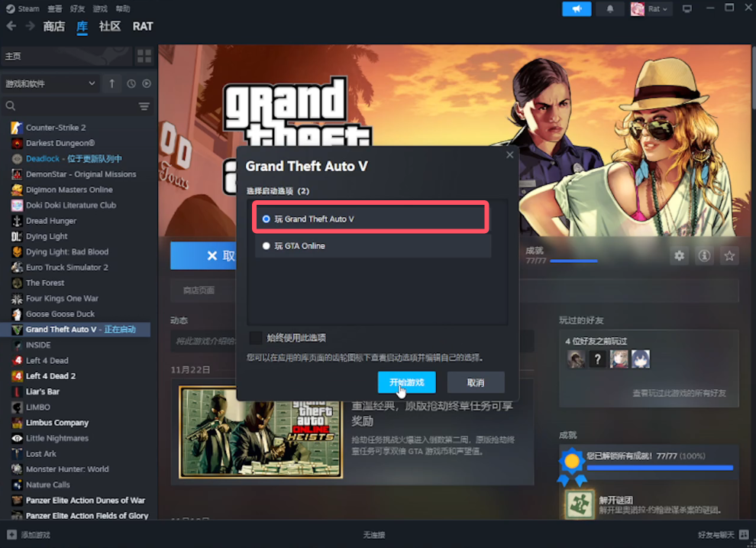
Task: Switch to the 商店 tab
Action: click(x=54, y=27)
